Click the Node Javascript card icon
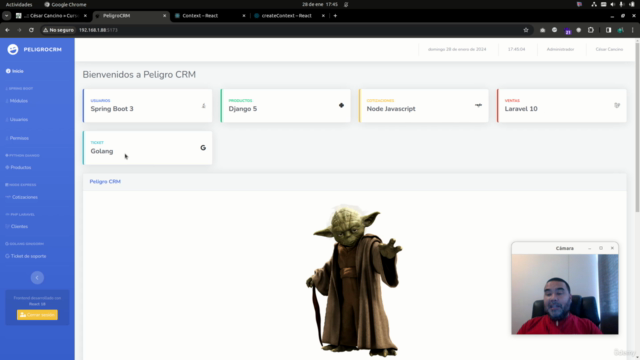640x360 pixels. 478,105
